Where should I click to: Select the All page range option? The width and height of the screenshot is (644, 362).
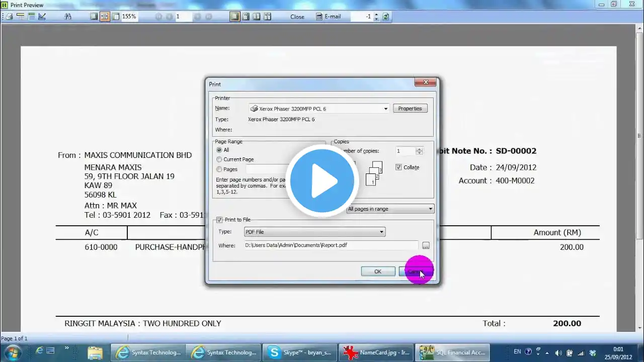click(x=222, y=150)
